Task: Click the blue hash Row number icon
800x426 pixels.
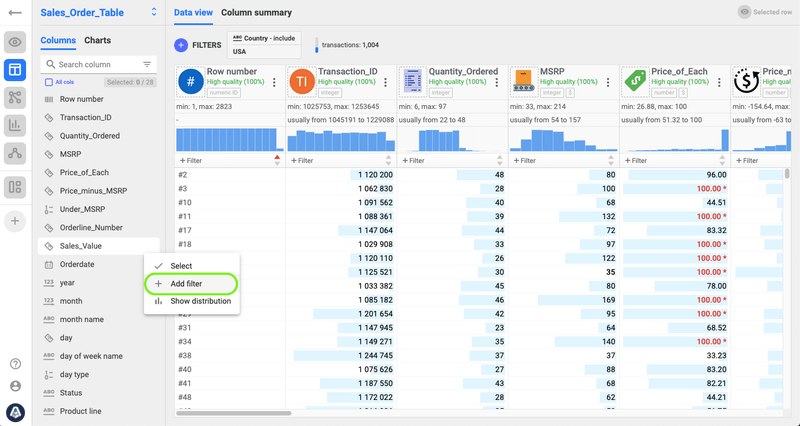Action: pos(191,82)
